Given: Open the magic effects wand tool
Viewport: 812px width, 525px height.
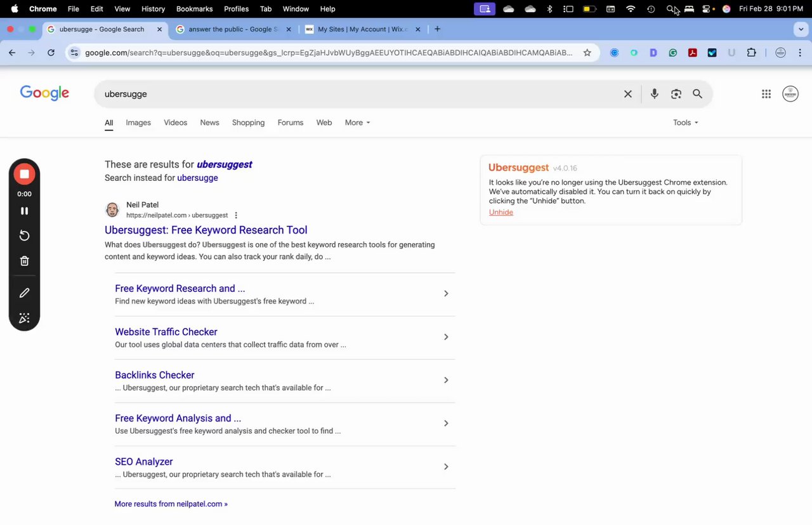Looking at the screenshot, I should point(24,318).
